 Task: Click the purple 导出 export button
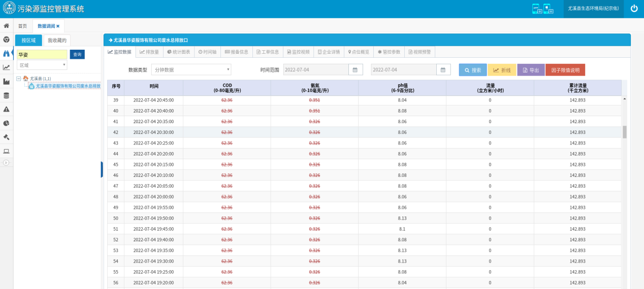pos(531,70)
